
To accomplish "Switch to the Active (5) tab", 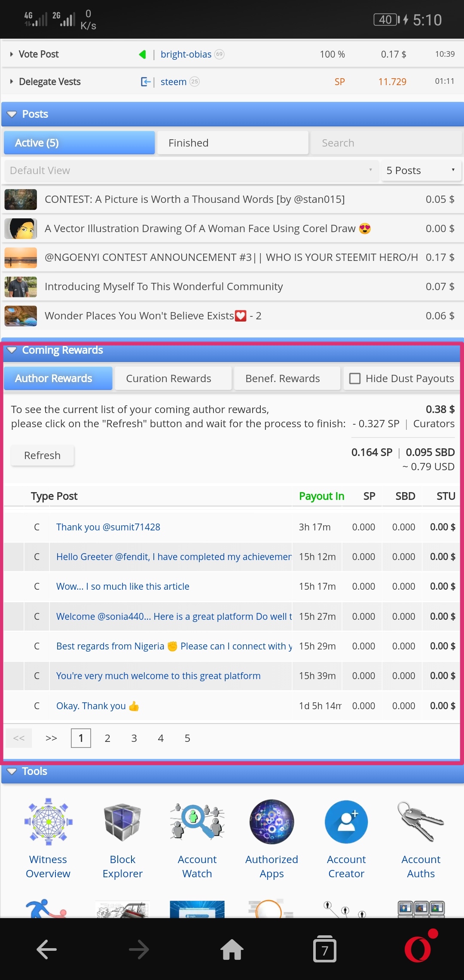I will [x=79, y=143].
